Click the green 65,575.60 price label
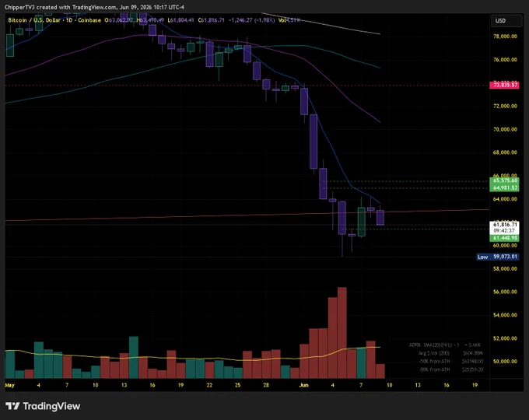529x420 pixels. (x=504, y=180)
